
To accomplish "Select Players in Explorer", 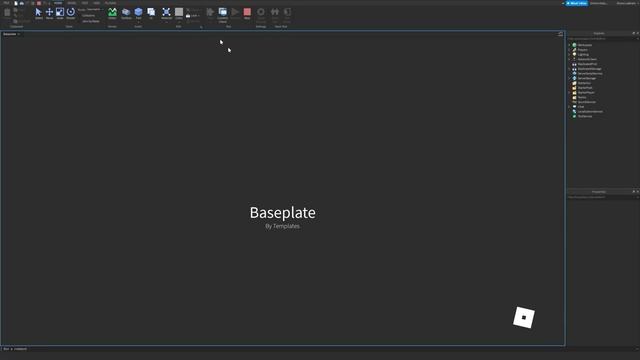I will click(x=582, y=50).
